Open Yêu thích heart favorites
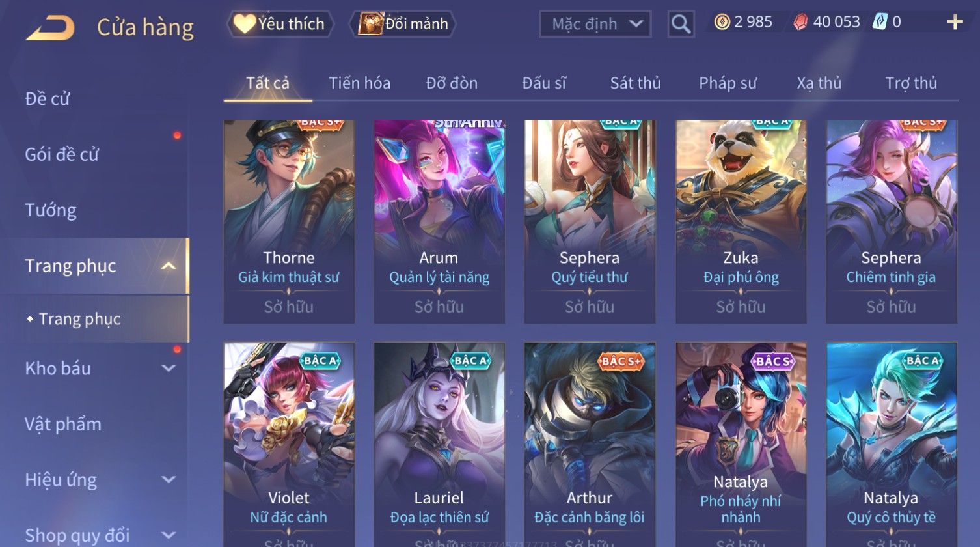The width and height of the screenshot is (980, 547). click(280, 24)
